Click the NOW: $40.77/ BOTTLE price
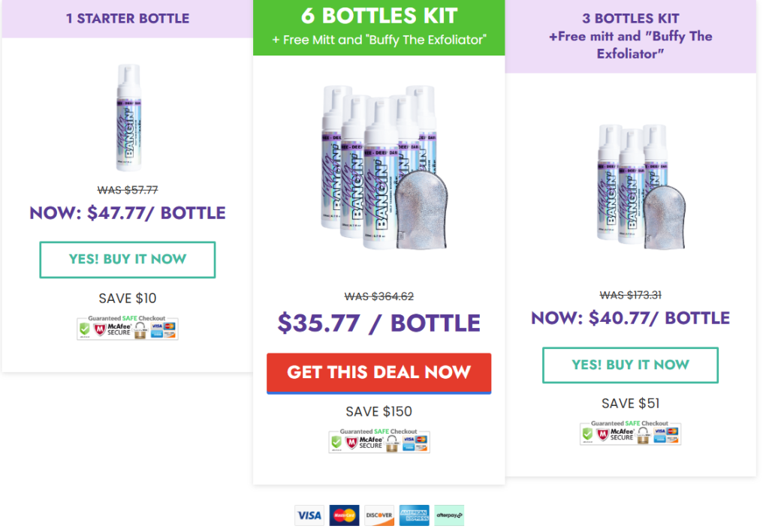Viewport: 769px width, 532px height. click(630, 318)
